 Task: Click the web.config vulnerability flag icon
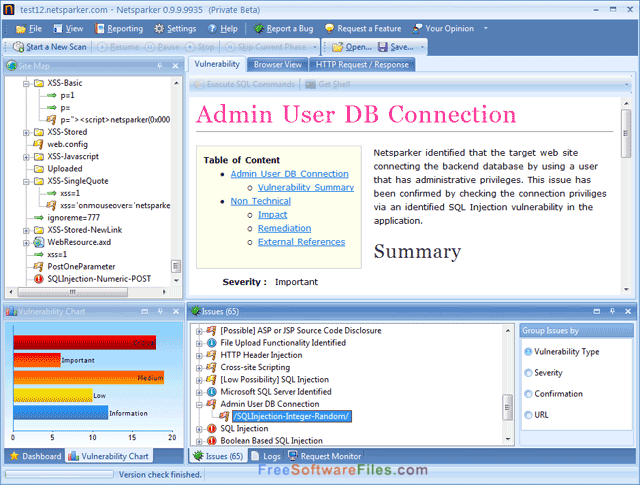pyautogui.click(x=38, y=144)
